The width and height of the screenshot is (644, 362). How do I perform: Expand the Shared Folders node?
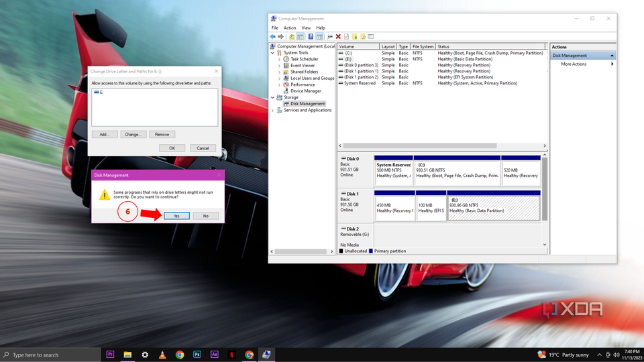tap(279, 72)
